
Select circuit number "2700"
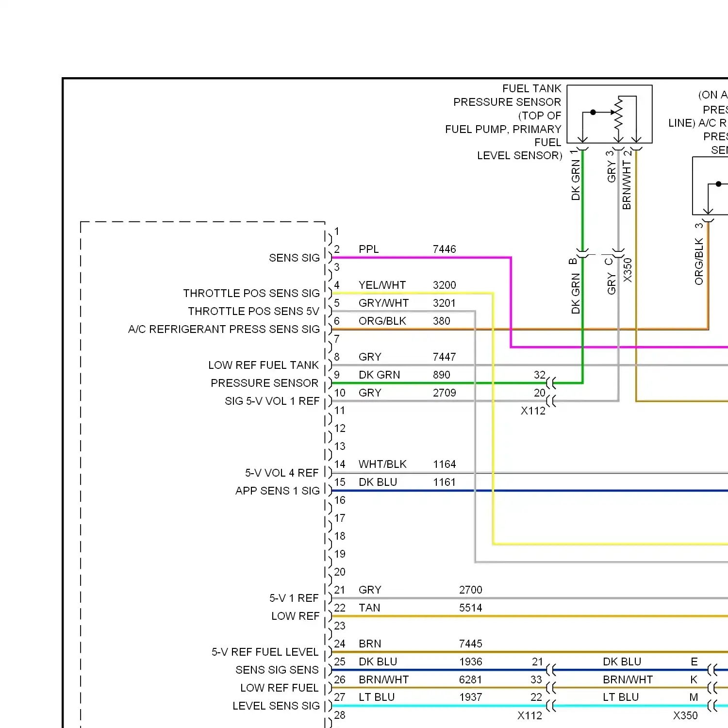pos(470,590)
